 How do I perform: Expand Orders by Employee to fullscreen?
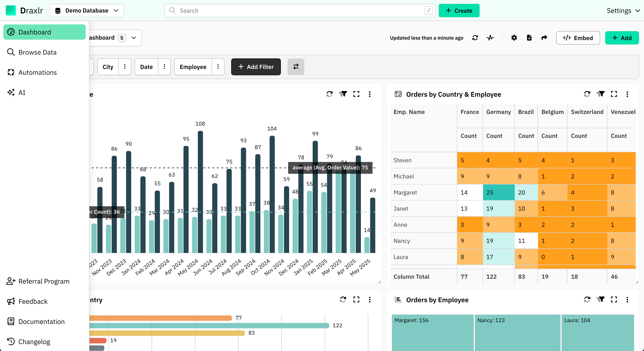coord(614,300)
